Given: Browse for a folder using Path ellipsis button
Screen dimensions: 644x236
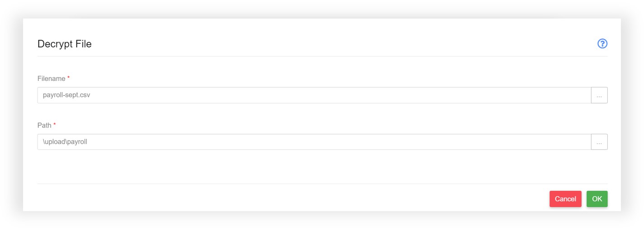Looking at the screenshot, I should (599, 142).
